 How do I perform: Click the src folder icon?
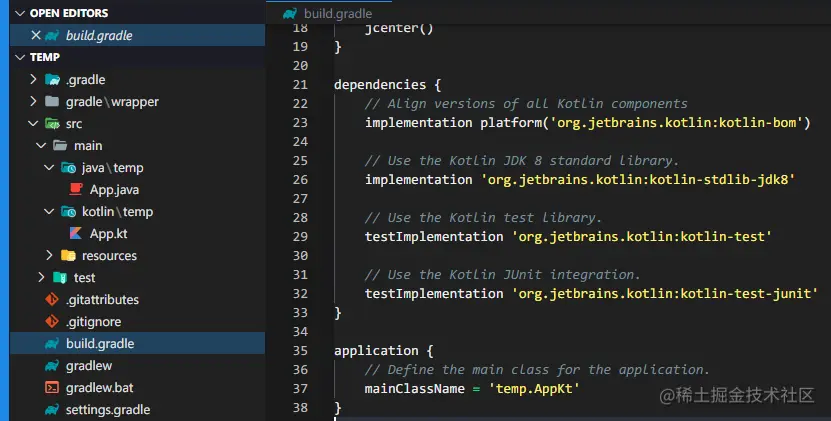[x=52, y=124]
